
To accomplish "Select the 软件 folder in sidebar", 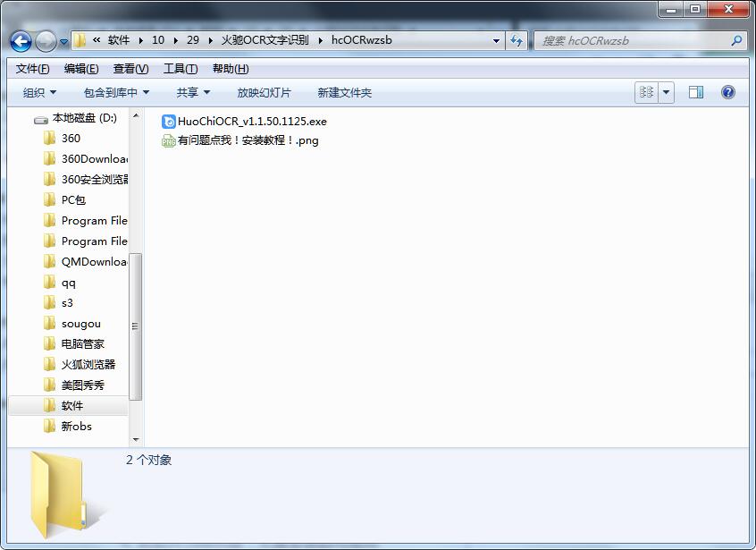I will [71, 406].
